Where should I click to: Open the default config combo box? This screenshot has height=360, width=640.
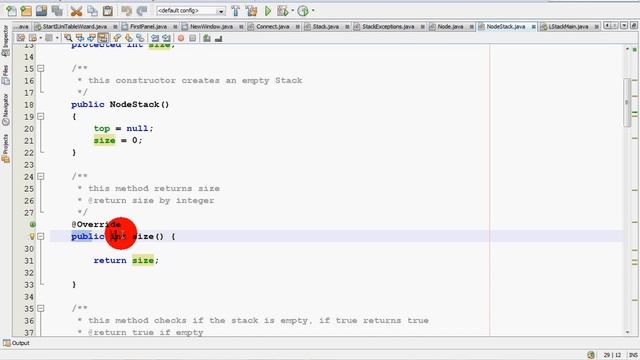coord(191,11)
